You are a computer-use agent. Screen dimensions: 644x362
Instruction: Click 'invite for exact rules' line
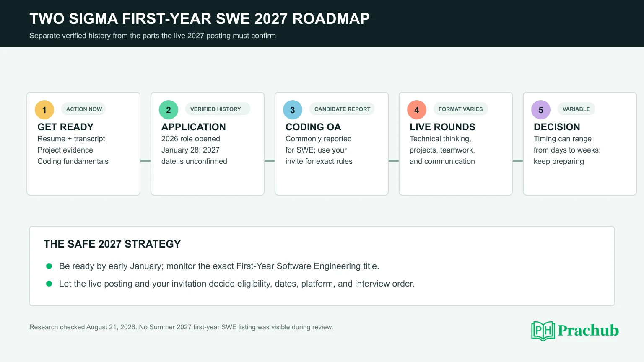[319, 161]
